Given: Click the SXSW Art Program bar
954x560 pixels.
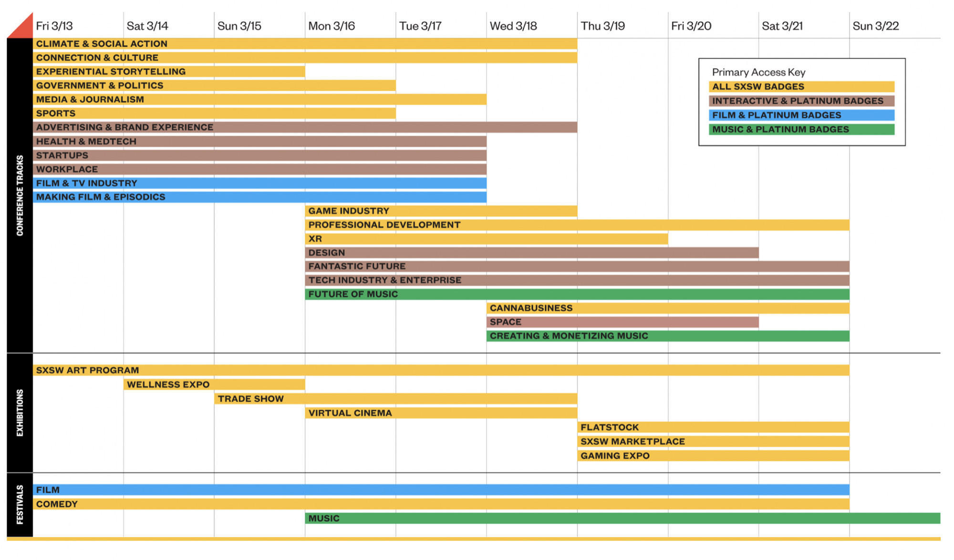Looking at the screenshot, I should (441, 370).
